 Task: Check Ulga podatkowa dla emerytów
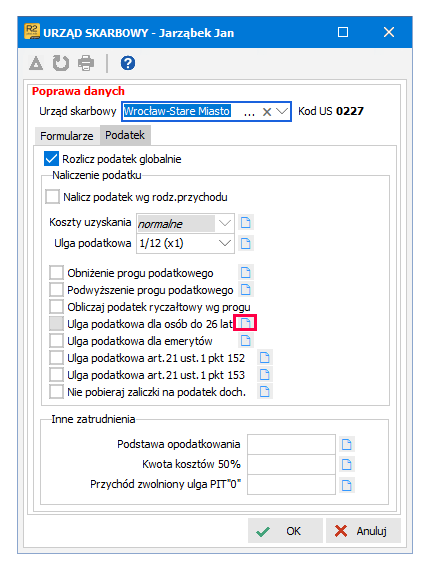(x=56, y=341)
